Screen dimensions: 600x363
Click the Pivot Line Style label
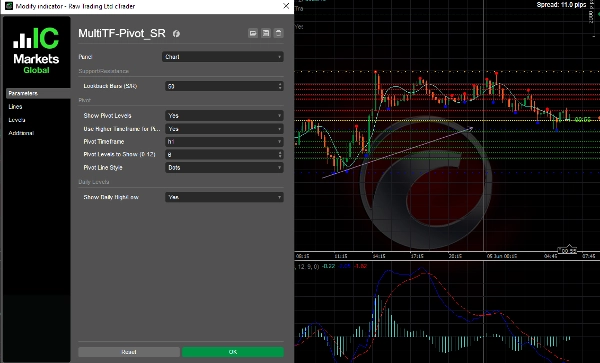click(x=103, y=168)
